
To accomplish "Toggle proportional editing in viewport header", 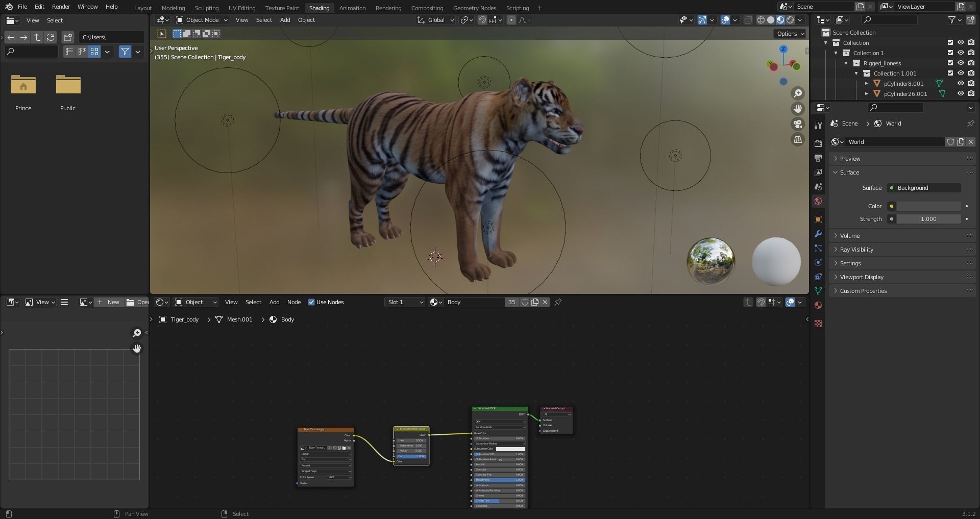I will tap(511, 20).
